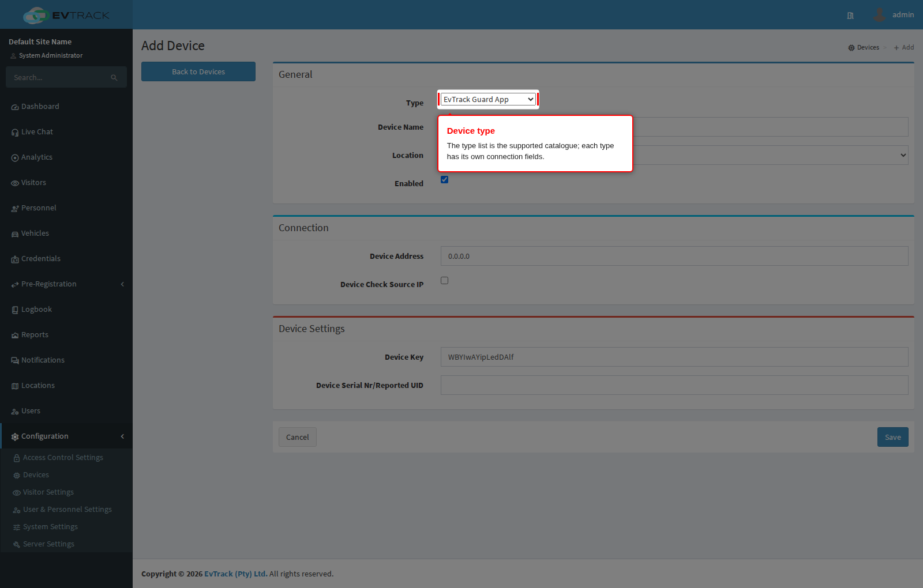Screen dimensions: 923x588
Task: Open System Settings submenu item
Action: (x=66, y=526)
